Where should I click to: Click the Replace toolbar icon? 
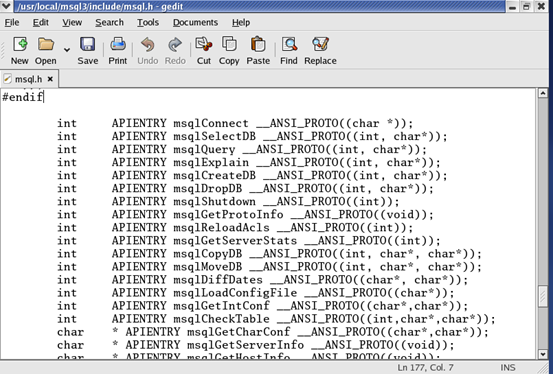pos(320,44)
